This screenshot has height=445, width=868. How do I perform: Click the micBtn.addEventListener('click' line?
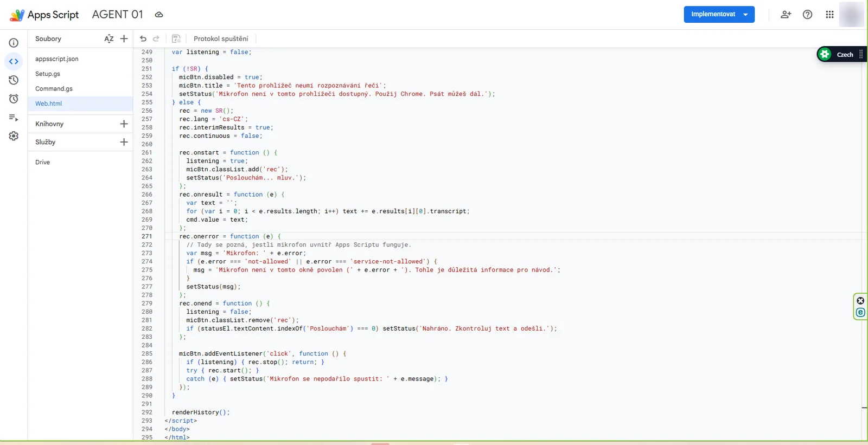point(263,353)
